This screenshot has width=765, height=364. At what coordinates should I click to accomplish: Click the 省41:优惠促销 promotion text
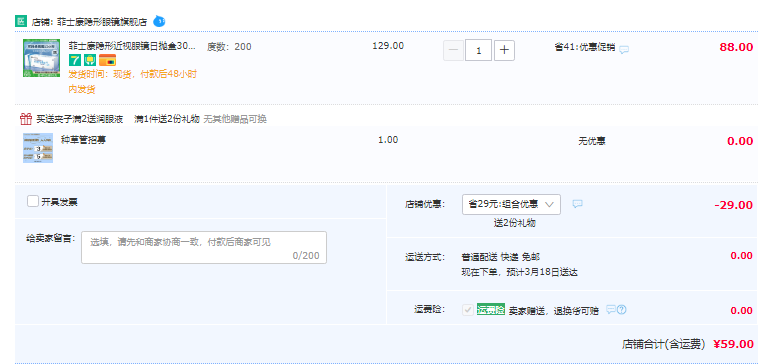pos(585,47)
